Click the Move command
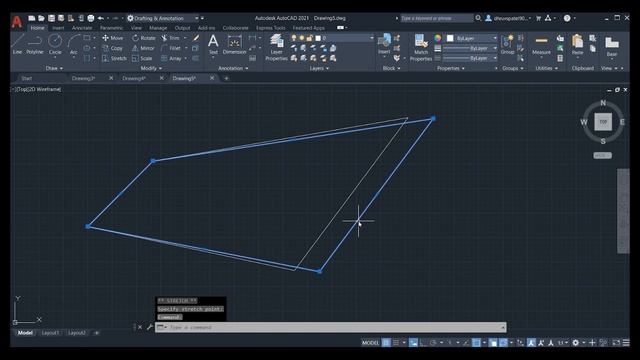This screenshot has height=360, width=640. coord(113,38)
